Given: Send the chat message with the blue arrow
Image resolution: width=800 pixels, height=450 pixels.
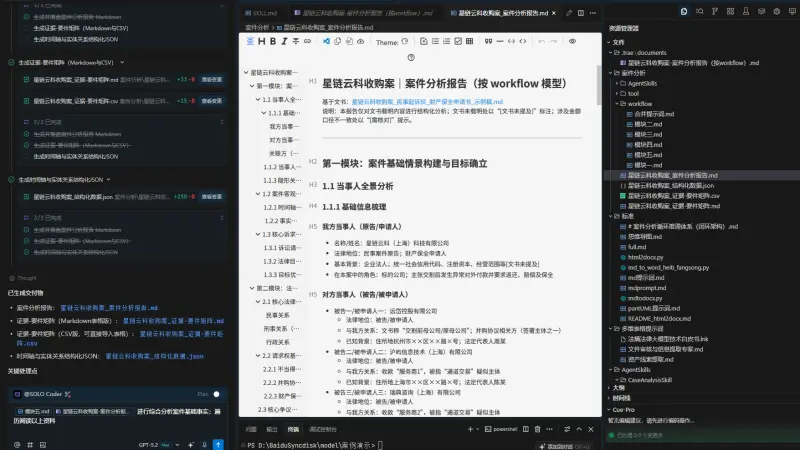Looking at the screenshot, I should click(x=218, y=445).
